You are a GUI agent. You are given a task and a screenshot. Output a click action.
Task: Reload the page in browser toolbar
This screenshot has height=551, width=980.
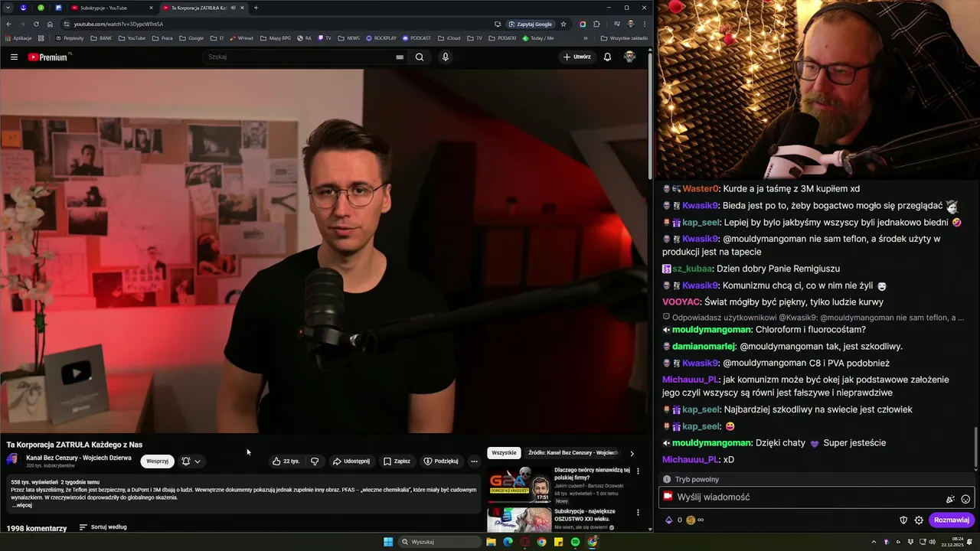[35, 24]
